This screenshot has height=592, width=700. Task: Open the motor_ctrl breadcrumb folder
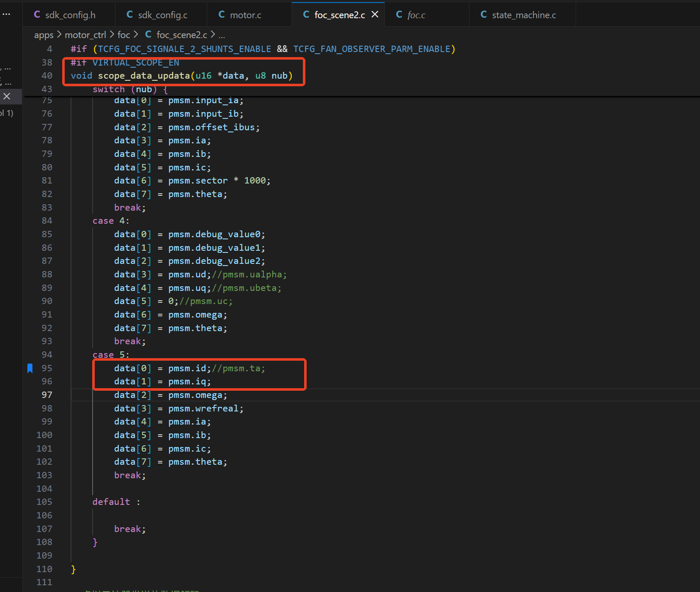click(x=85, y=35)
